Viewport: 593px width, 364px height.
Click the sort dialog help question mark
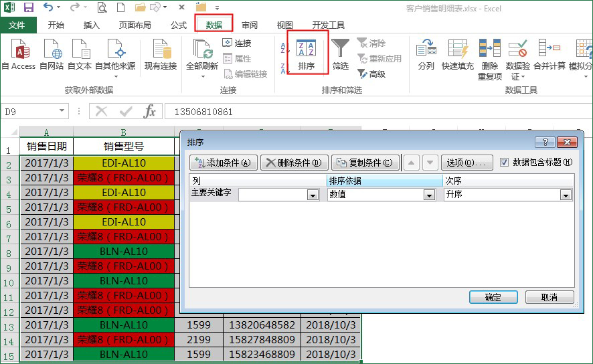pyautogui.click(x=545, y=142)
